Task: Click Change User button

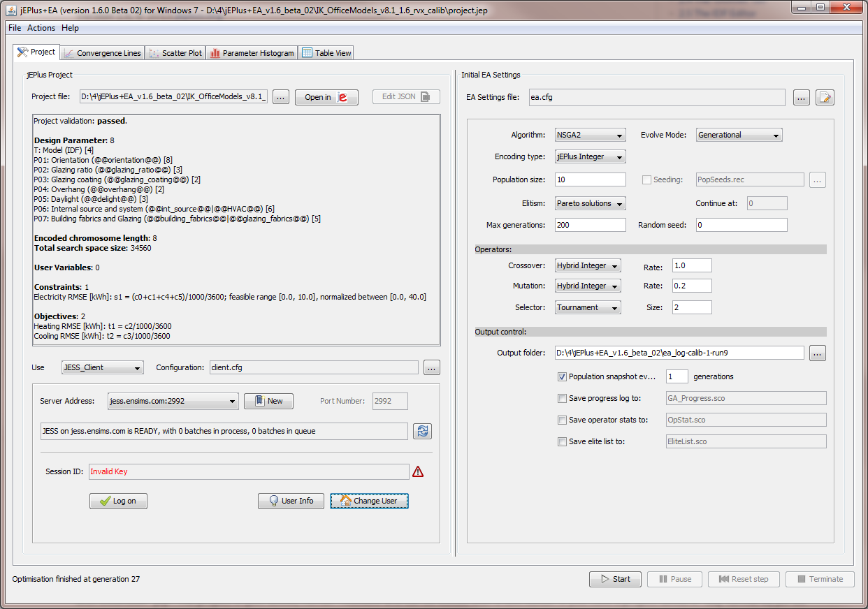Action: [369, 501]
